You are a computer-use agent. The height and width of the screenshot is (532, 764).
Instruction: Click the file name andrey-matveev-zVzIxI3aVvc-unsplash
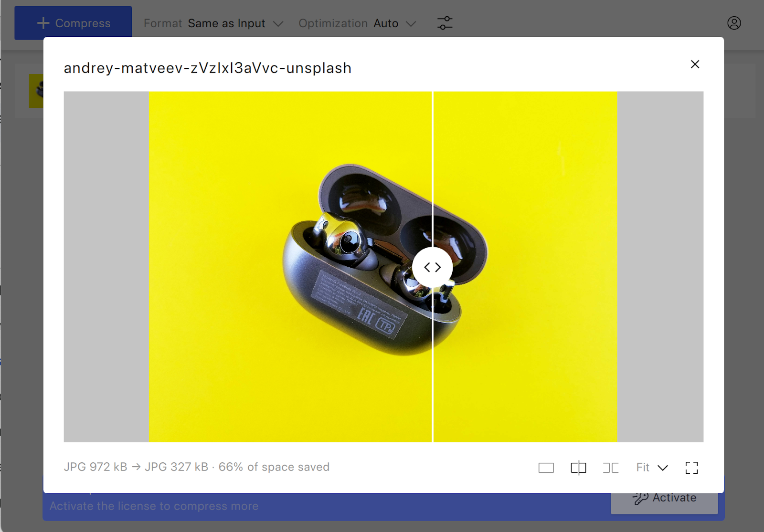pyautogui.click(x=208, y=68)
